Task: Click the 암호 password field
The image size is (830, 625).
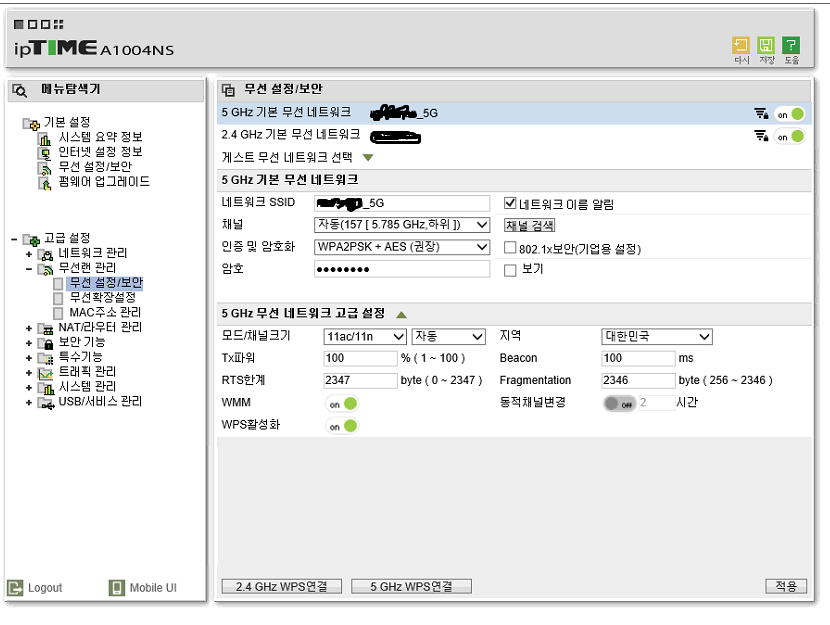Action: pos(402,269)
